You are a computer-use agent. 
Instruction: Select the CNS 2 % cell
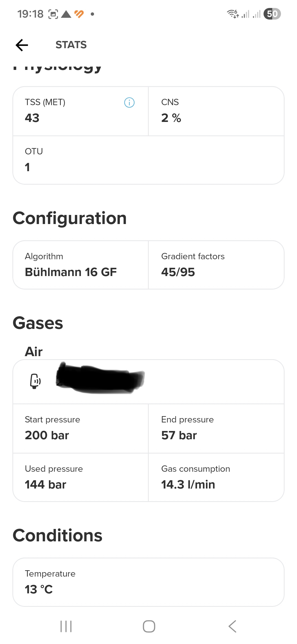pos(216,111)
